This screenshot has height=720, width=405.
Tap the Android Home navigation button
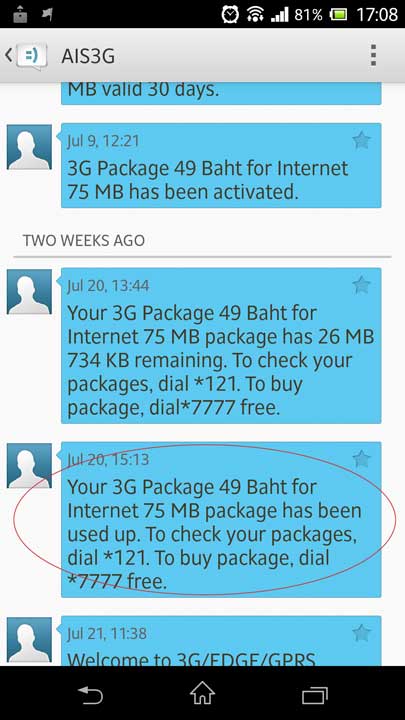202,693
